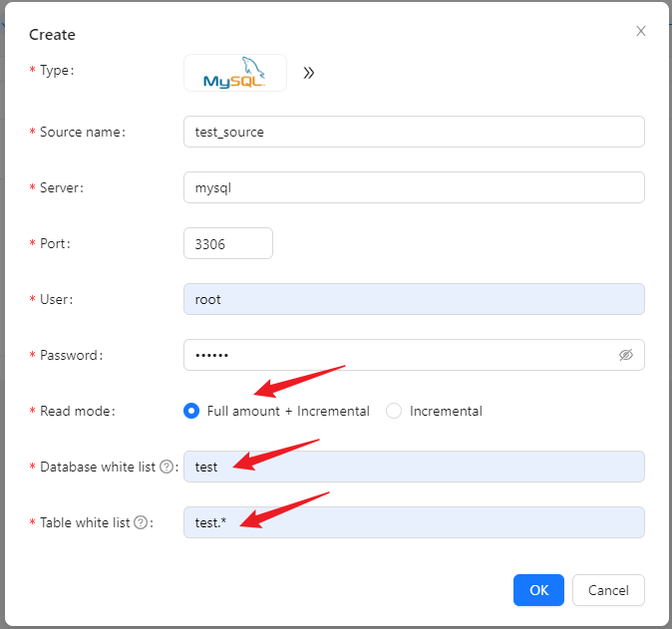
Task: Click help icon next to Table white list
Action: pos(141,522)
